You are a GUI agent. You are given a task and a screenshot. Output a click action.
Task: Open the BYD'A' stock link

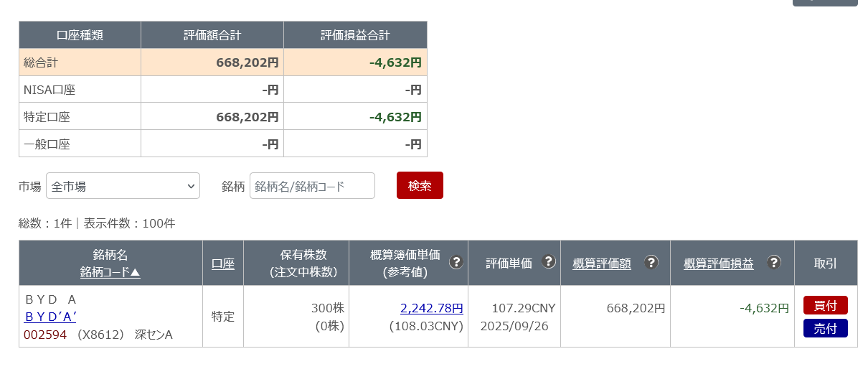pos(50,317)
